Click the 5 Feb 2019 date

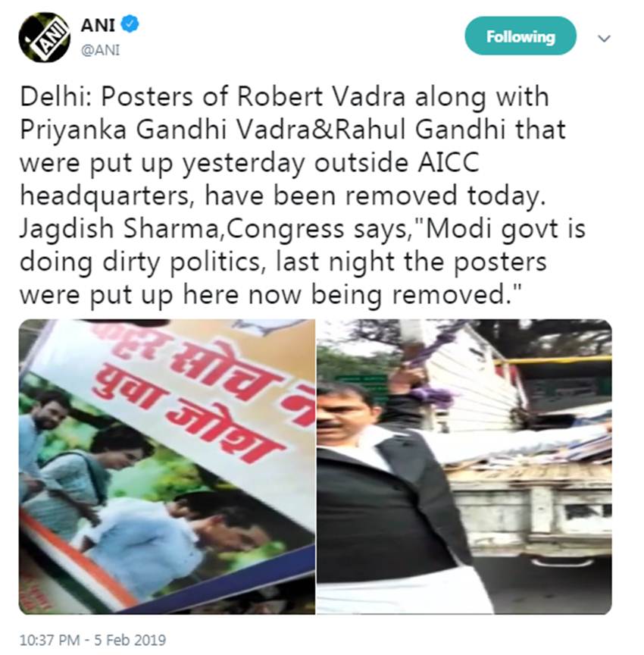[x=130, y=640]
